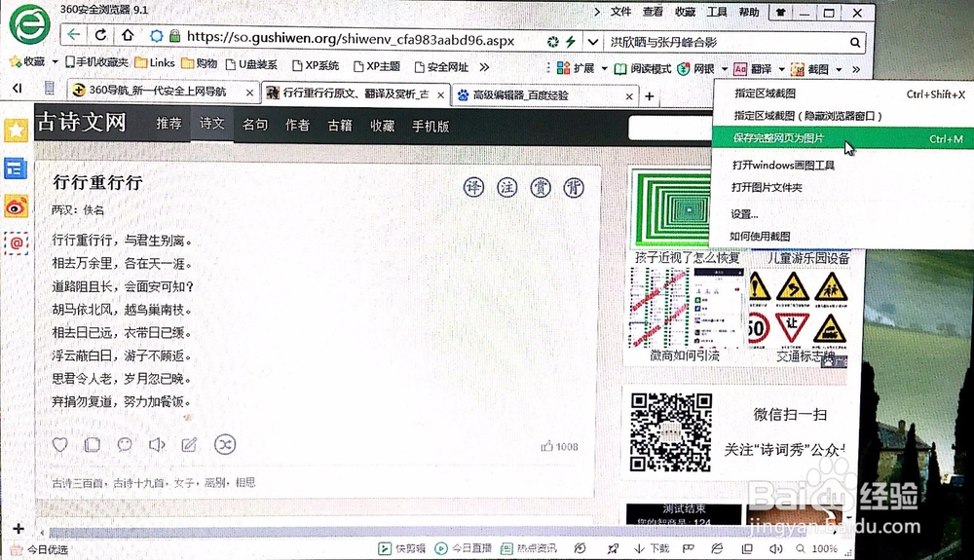Screen dimensions: 974x560
Task: Click 古籍 in the site navigation
Action: click(340, 126)
